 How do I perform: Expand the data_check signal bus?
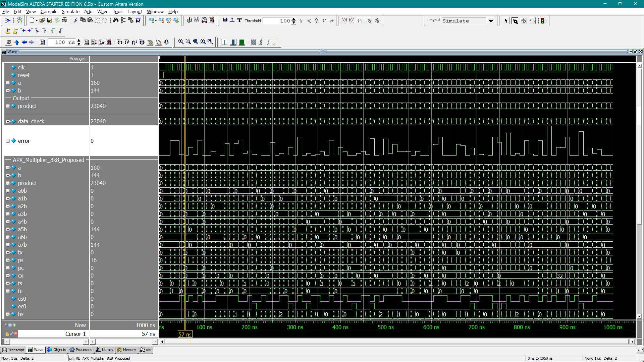pos(8,121)
